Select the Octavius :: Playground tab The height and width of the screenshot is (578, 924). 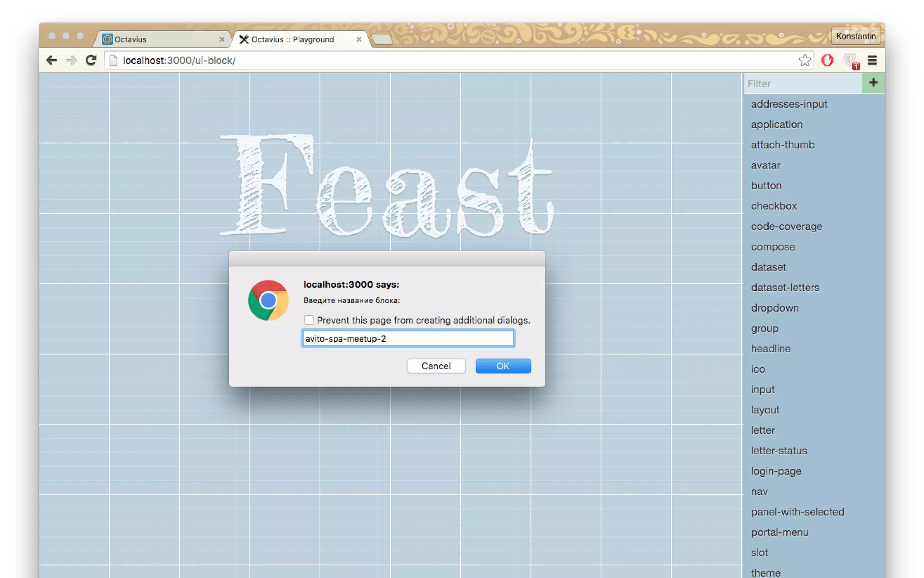[293, 39]
